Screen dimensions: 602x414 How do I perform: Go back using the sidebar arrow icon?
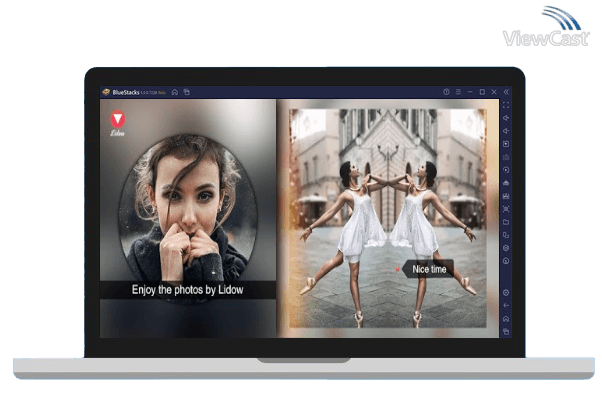tap(506, 305)
